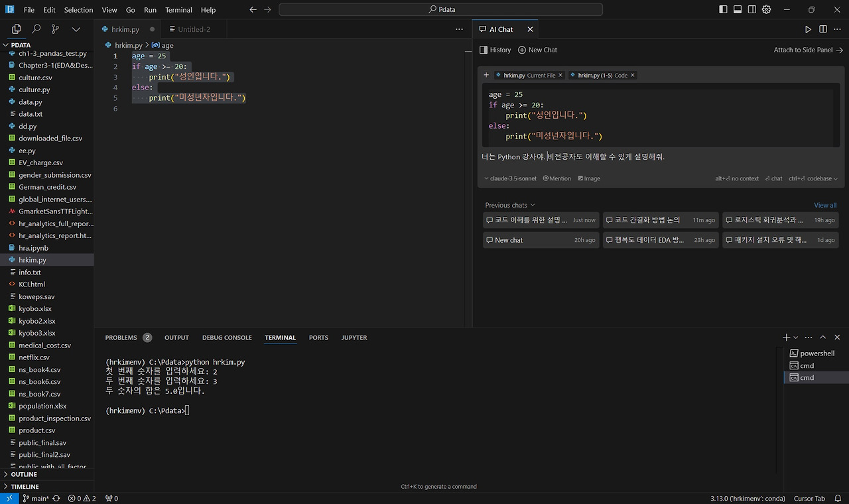Open the claude-3.5-sonnet model dropdown

point(510,178)
